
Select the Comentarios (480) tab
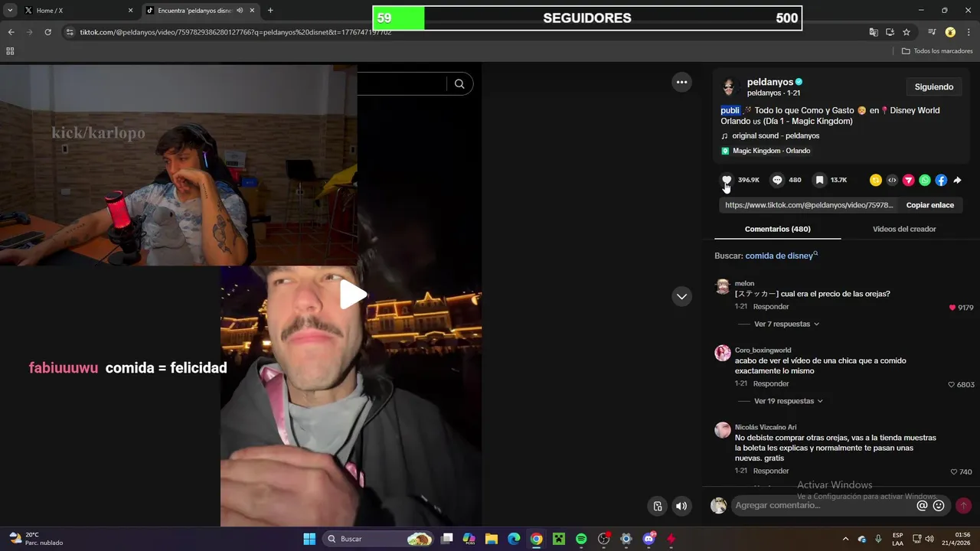coord(777,229)
